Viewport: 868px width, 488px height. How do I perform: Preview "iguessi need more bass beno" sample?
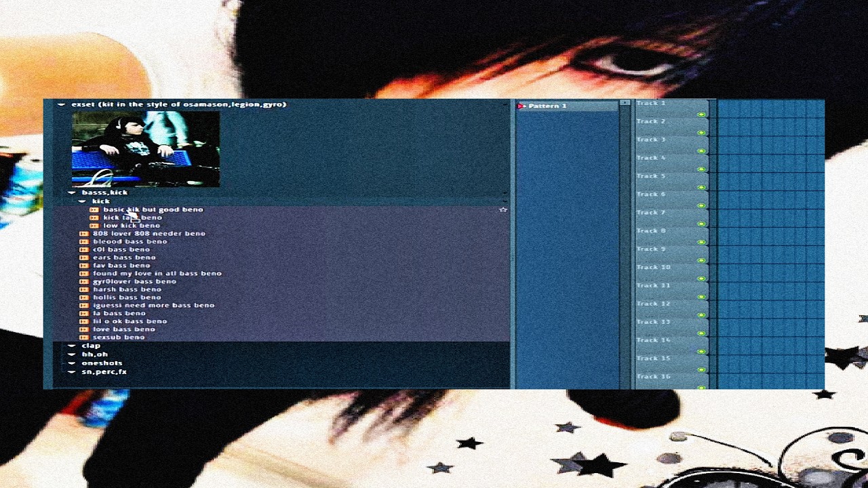tap(154, 305)
